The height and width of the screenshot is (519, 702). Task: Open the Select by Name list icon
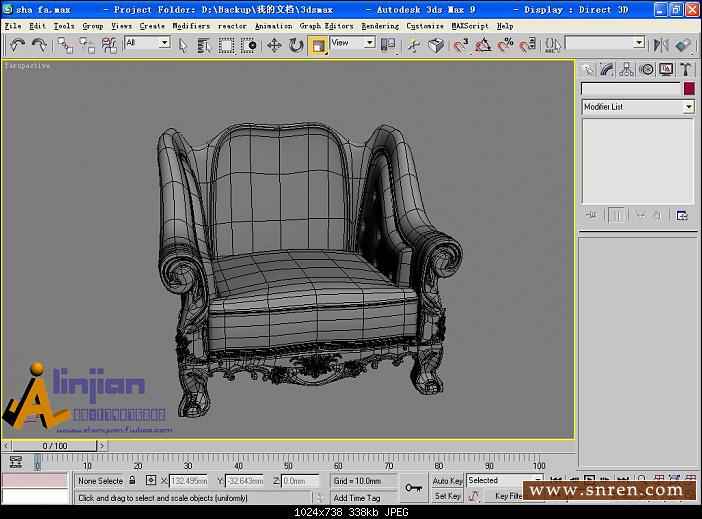pyautogui.click(x=204, y=45)
